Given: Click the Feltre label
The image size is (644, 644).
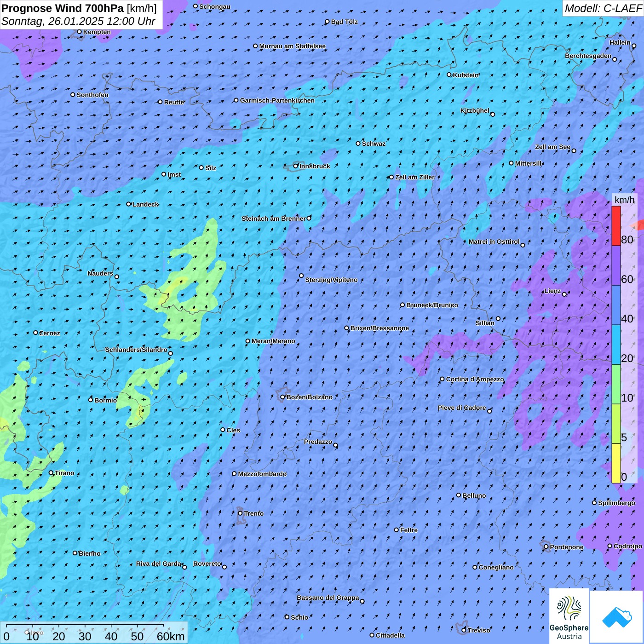Looking at the screenshot, I should pyautogui.click(x=408, y=530).
